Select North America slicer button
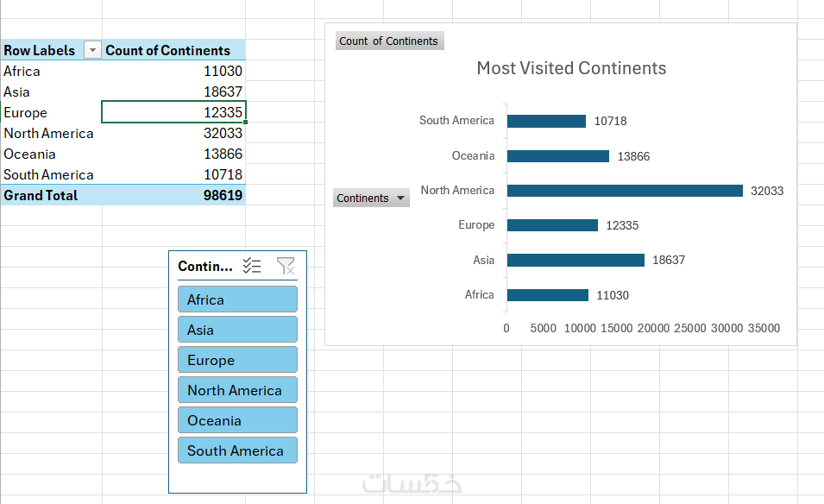 237,390
